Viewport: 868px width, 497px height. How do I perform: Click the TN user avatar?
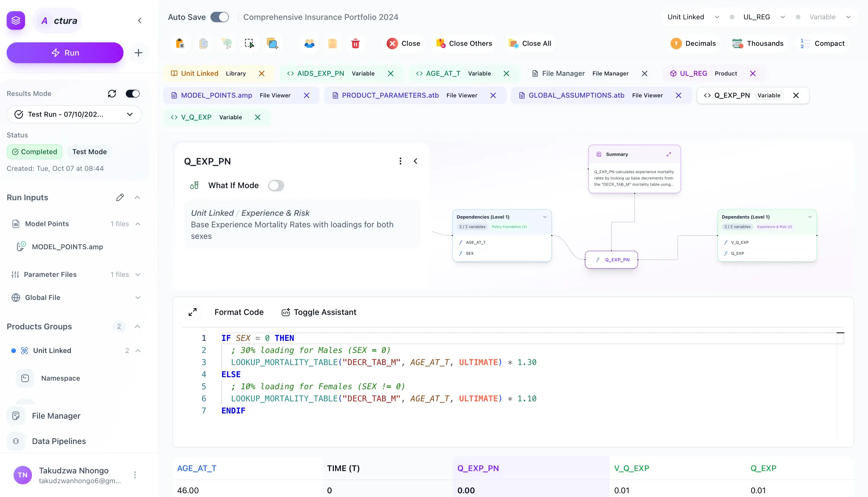pyautogui.click(x=22, y=475)
